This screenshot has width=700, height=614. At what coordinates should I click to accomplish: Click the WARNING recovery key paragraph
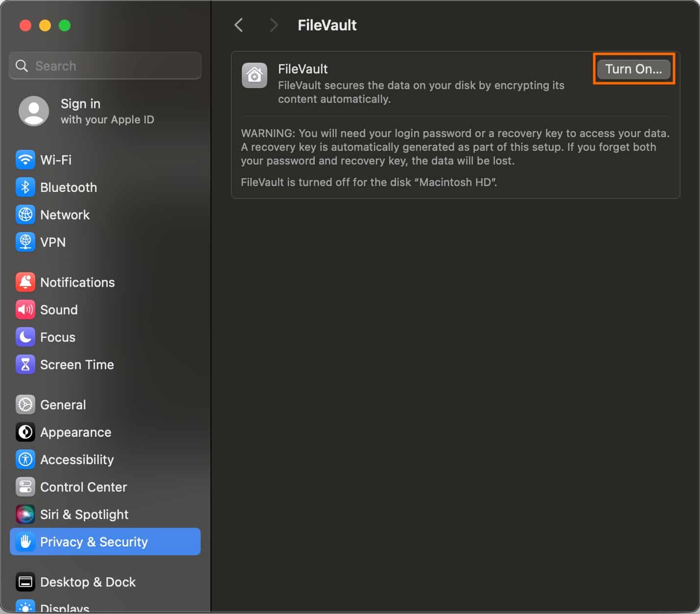tap(455, 147)
